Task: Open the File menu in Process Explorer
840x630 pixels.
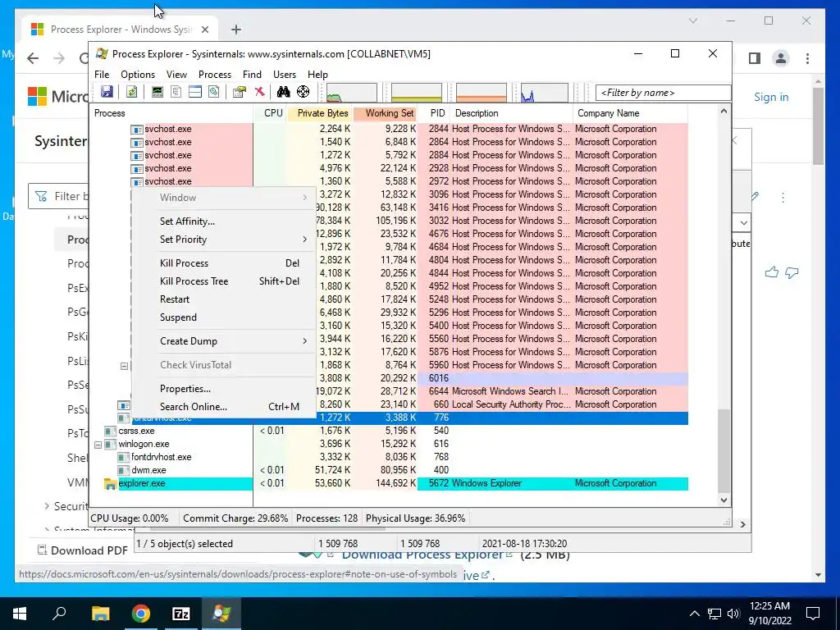Action: click(102, 75)
